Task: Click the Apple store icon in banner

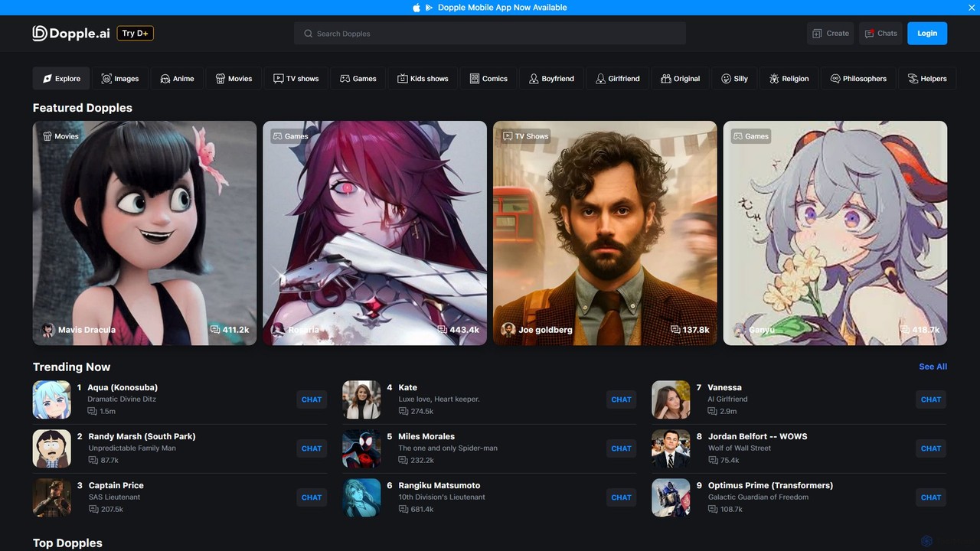Action: click(x=416, y=8)
